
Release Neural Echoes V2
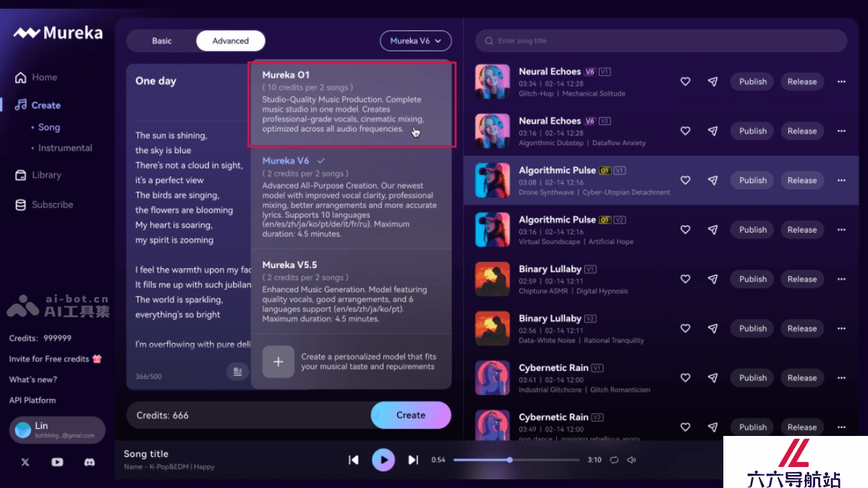click(802, 131)
